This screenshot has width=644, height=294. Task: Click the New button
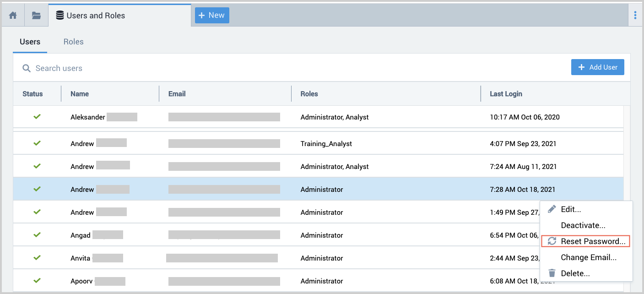212,15
